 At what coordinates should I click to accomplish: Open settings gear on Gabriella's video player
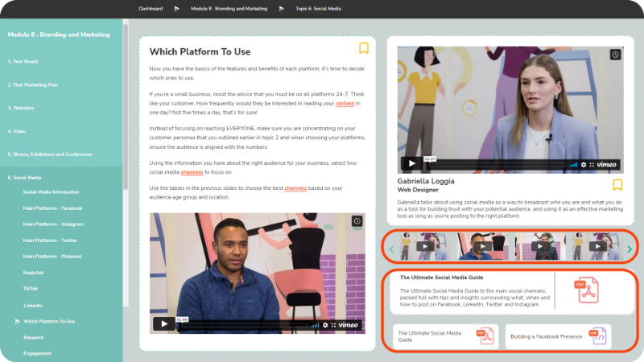point(584,164)
